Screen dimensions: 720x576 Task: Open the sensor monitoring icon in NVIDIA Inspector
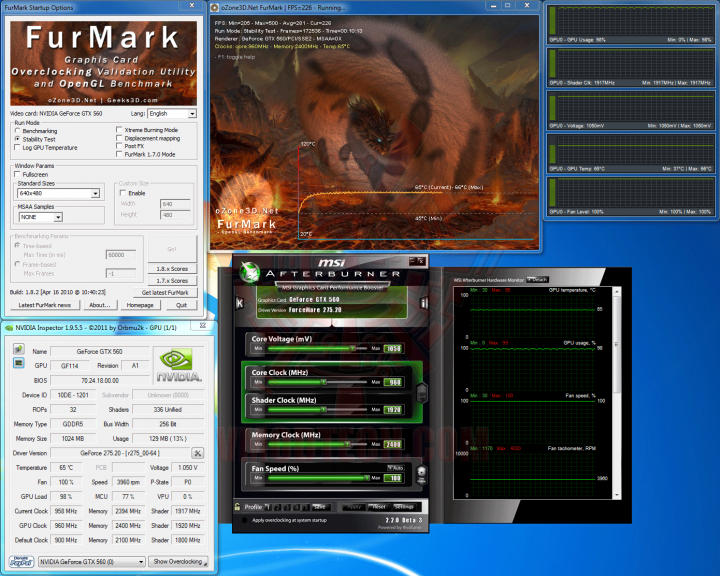(x=18, y=363)
